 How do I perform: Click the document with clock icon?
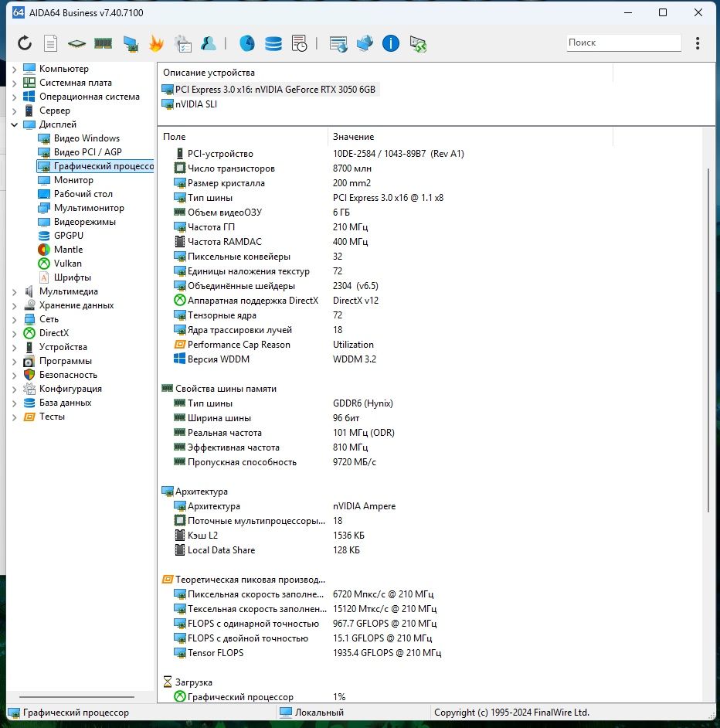(300, 43)
